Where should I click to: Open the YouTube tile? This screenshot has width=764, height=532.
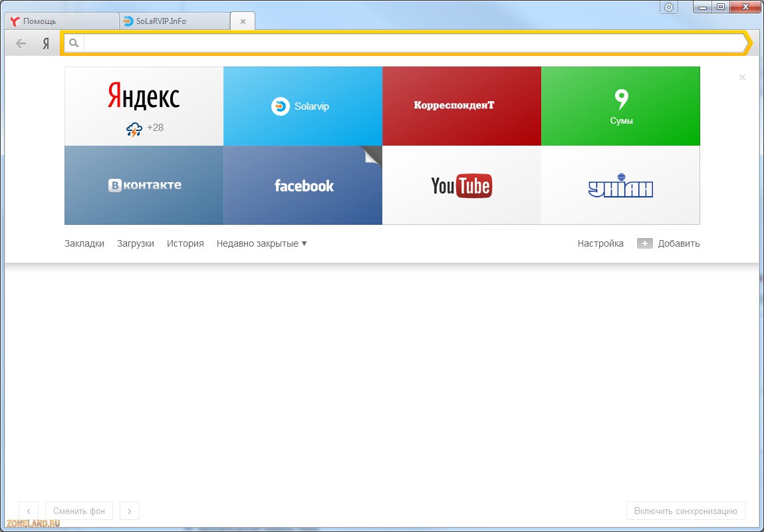461,185
